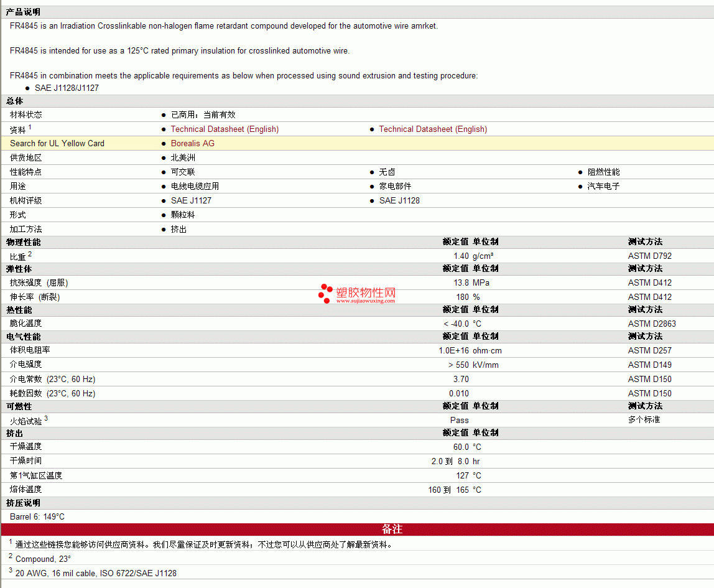Click the 脆化温度 row label
The height and width of the screenshot is (588, 714).
tap(26, 324)
